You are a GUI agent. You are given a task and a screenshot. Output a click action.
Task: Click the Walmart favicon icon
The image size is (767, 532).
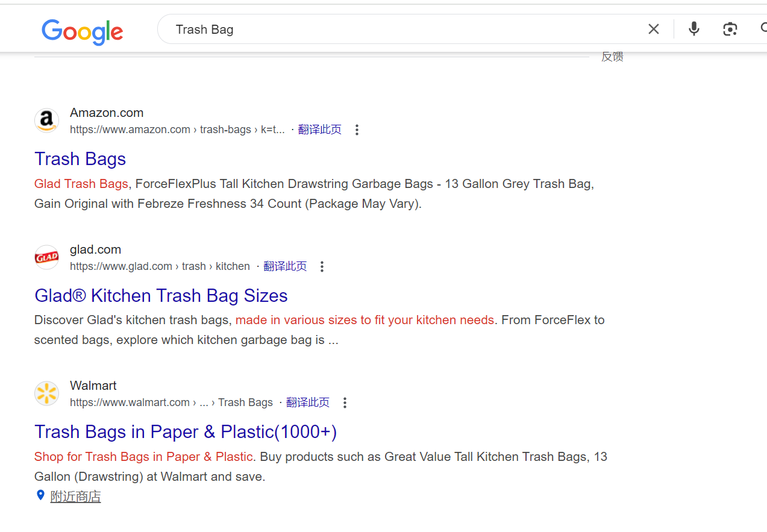46,394
